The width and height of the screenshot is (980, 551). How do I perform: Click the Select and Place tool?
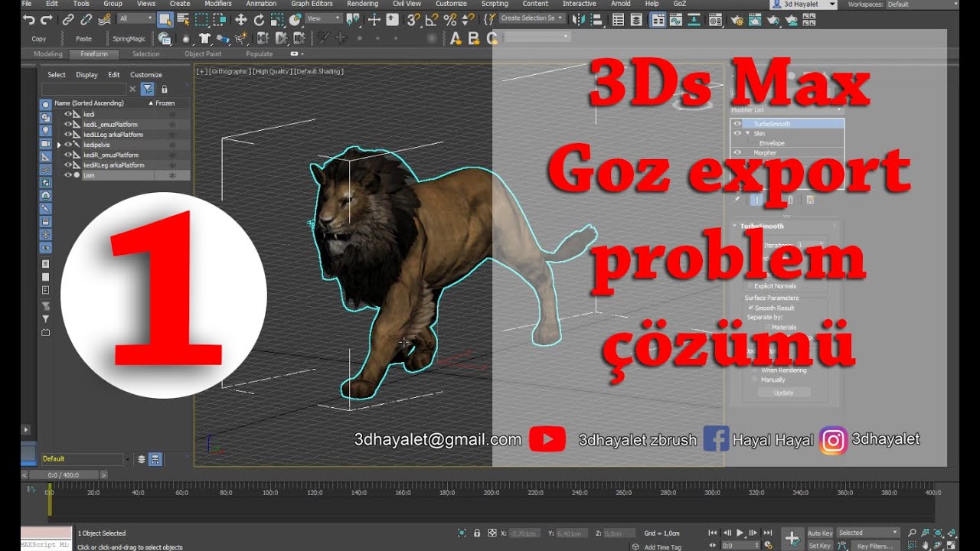coord(296,19)
